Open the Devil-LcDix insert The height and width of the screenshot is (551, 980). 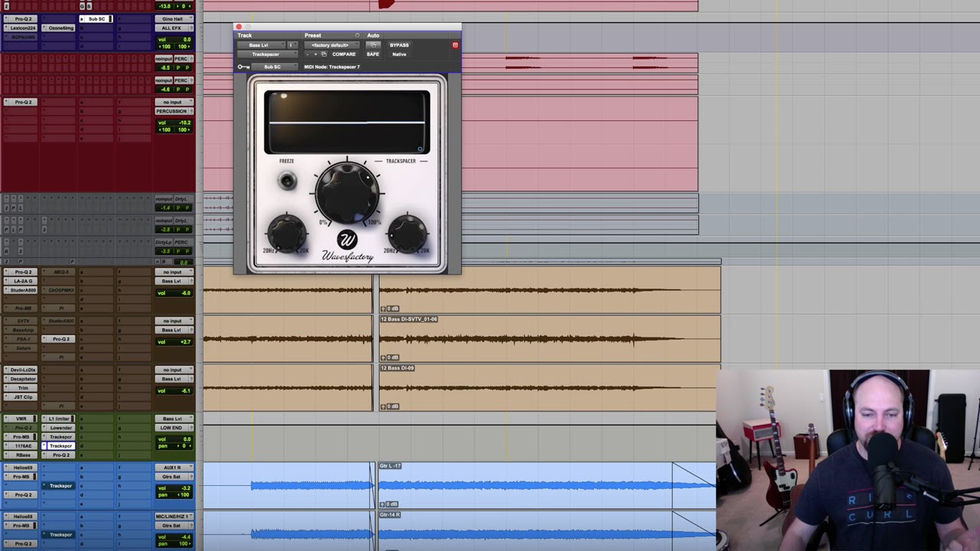click(23, 370)
